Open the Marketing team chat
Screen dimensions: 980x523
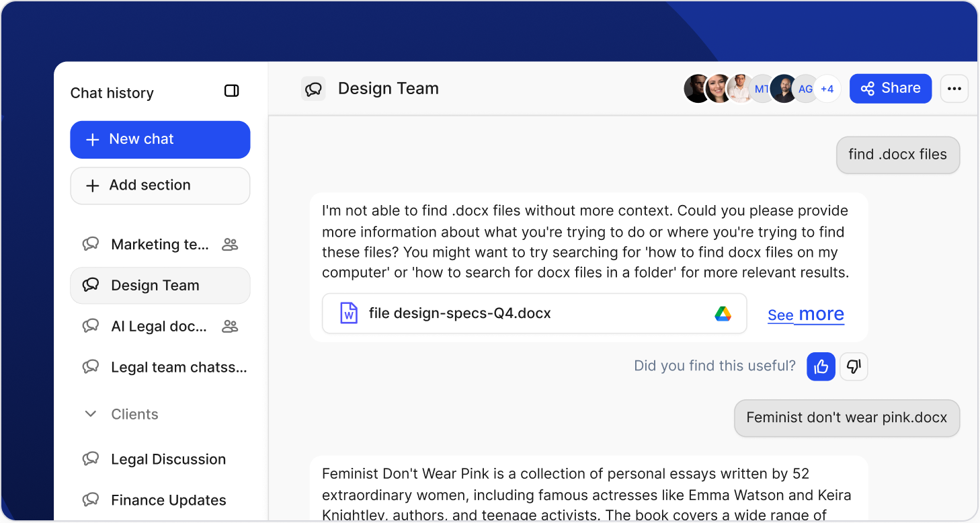coord(159,245)
